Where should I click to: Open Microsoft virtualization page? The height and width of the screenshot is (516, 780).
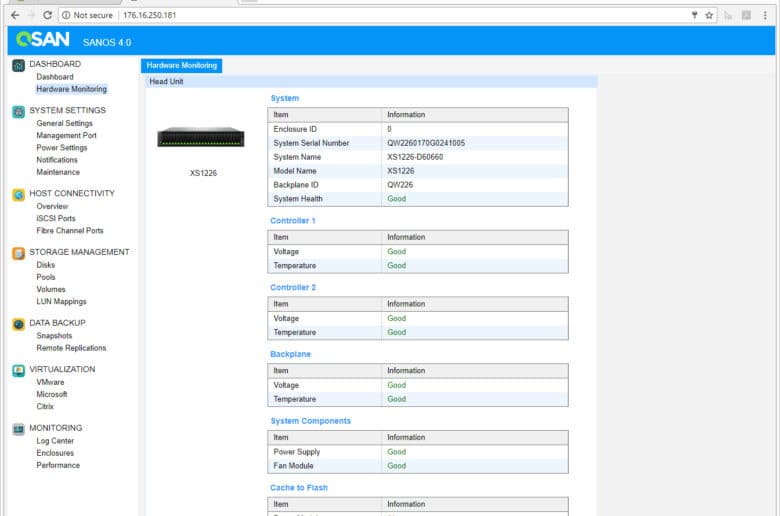click(x=52, y=395)
